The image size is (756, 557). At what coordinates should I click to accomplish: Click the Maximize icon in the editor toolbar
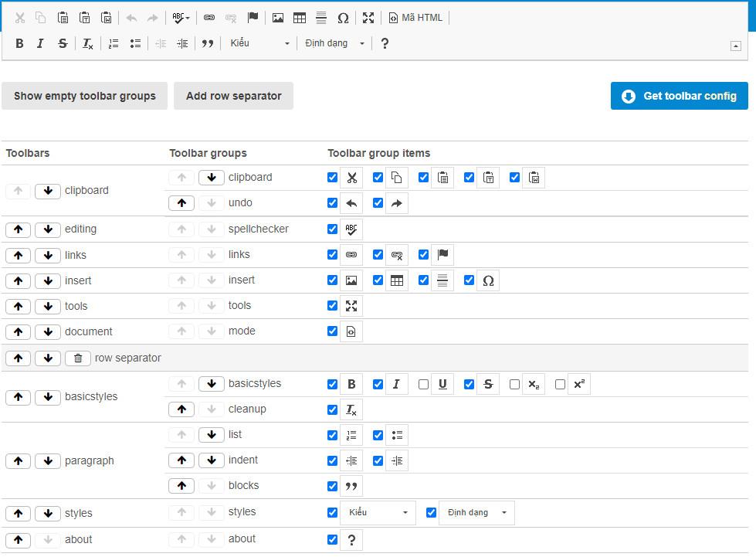368,18
